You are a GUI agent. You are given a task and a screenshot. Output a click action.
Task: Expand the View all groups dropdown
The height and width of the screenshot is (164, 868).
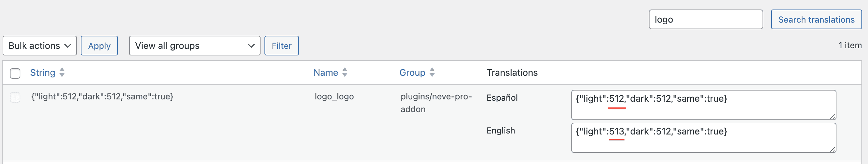[x=194, y=46]
